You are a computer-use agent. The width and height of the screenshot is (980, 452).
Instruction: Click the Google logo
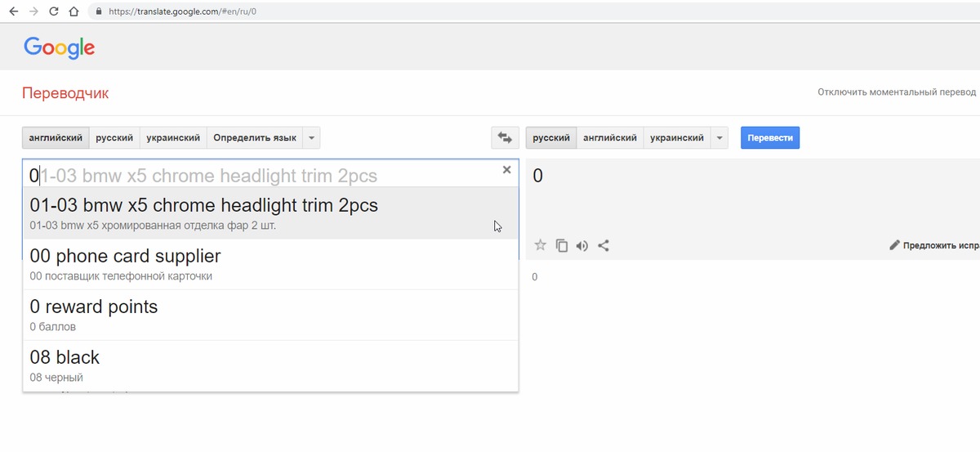pyautogui.click(x=60, y=47)
